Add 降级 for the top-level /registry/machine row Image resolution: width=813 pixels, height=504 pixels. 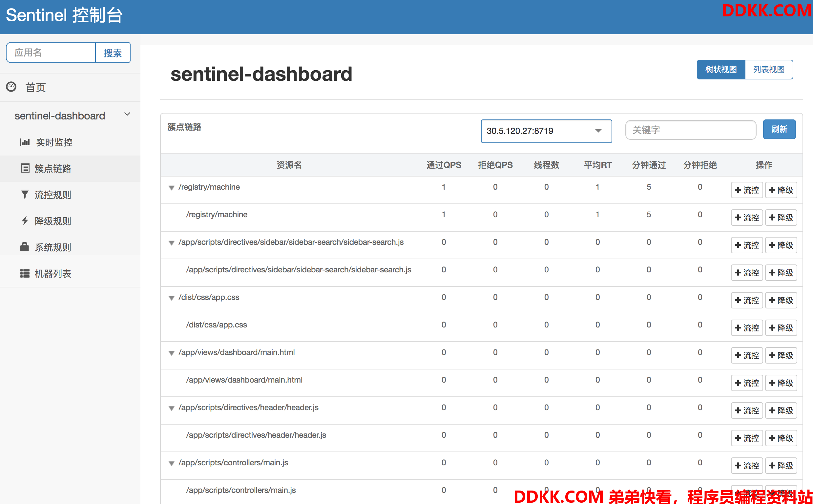(x=781, y=190)
